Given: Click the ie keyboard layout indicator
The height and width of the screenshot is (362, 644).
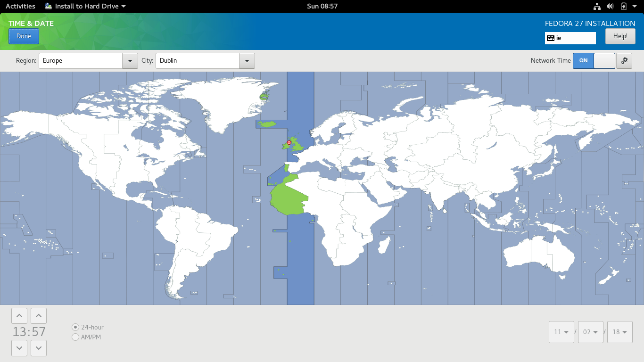Looking at the screenshot, I should pos(570,38).
